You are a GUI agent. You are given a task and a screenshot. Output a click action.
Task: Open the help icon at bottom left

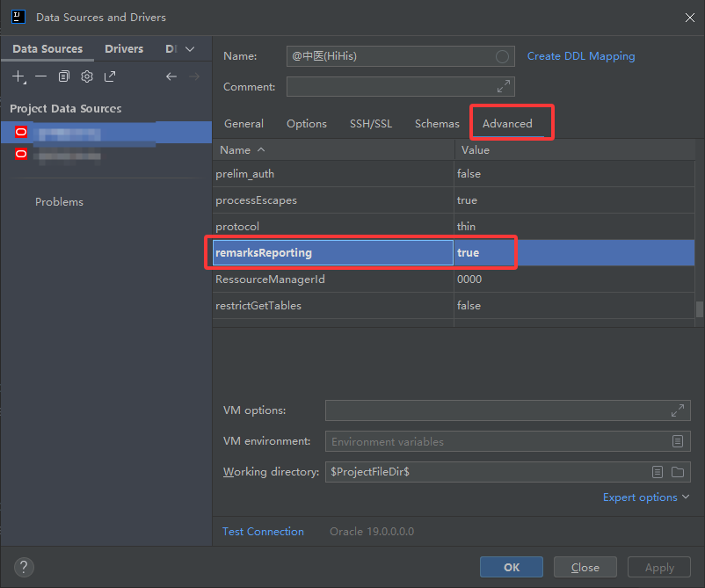(x=23, y=567)
